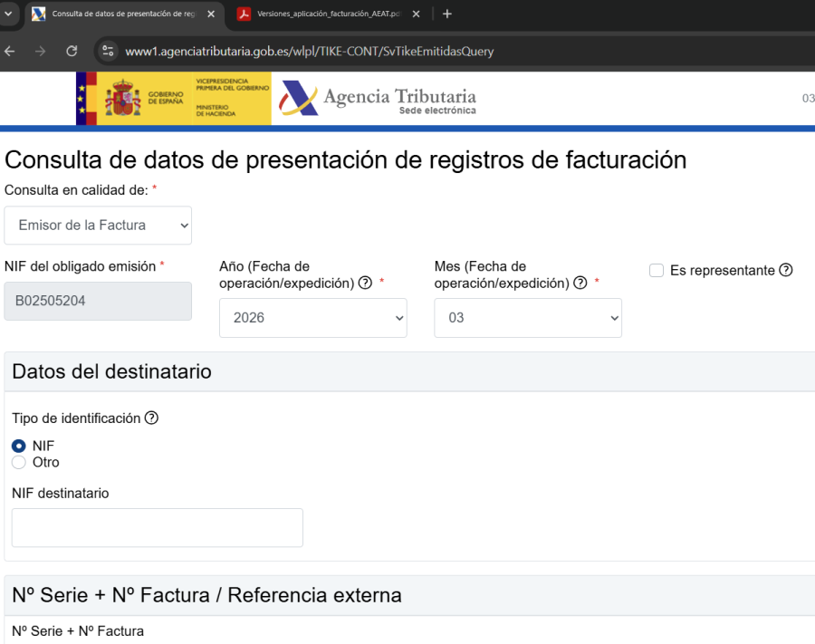The height and width of the screenshot is (644, 815).
Task: Open a new browser tab with plus
Action: (447, 14)
